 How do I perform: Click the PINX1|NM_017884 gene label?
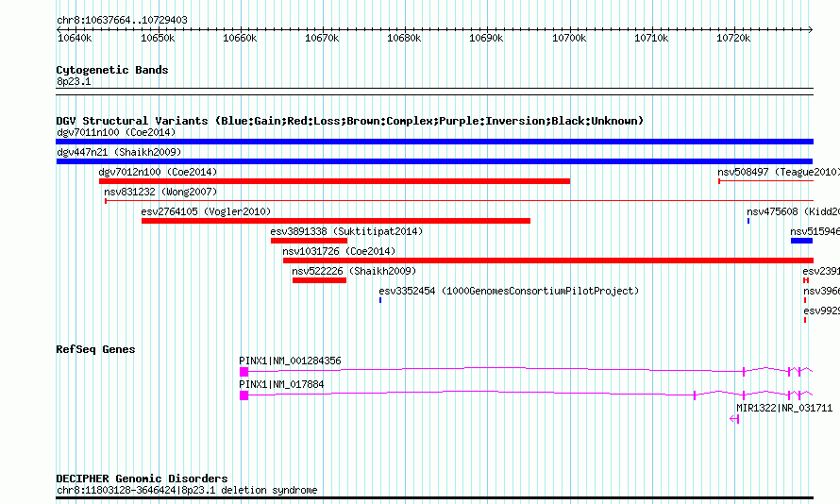click(281, 384)
